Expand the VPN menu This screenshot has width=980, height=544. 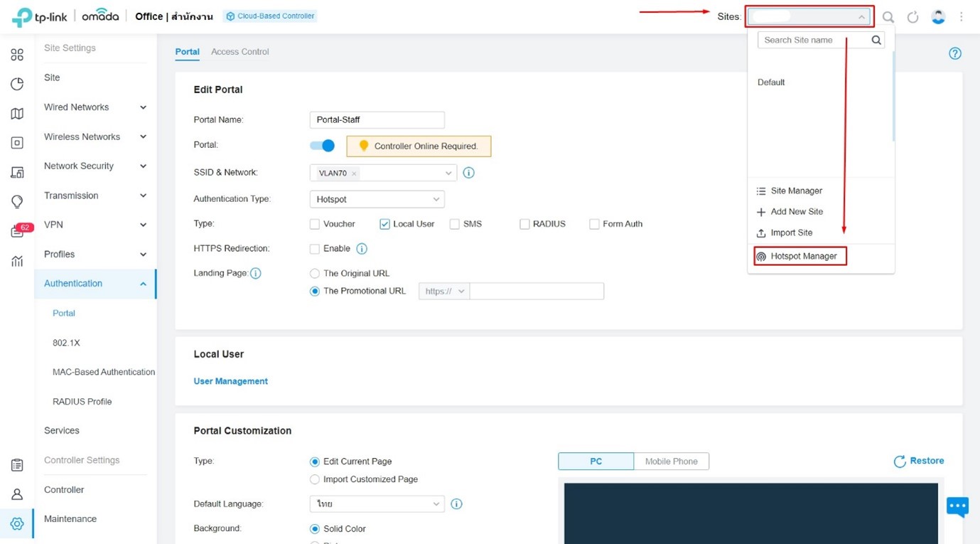click(95, 225)
